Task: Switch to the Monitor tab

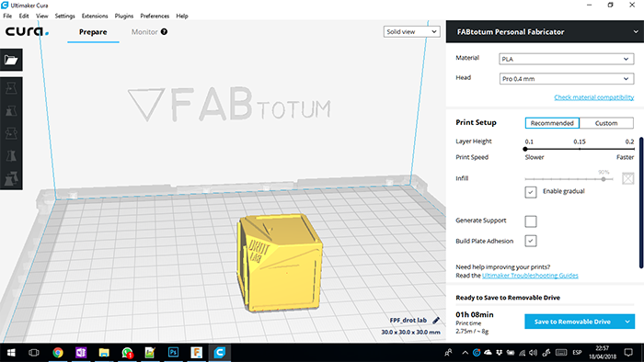Action: (x=144, y=32)
